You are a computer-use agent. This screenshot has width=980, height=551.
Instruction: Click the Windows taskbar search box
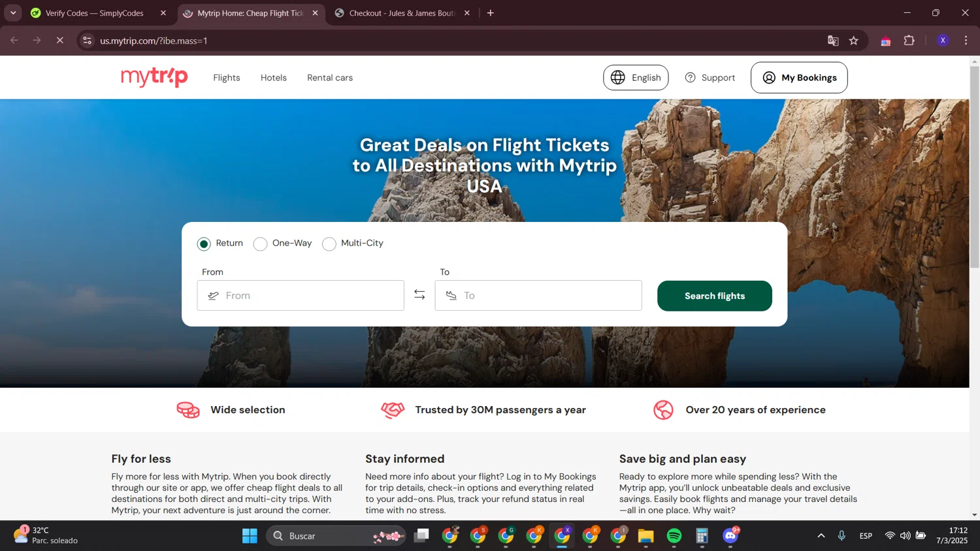click(336, 536)
